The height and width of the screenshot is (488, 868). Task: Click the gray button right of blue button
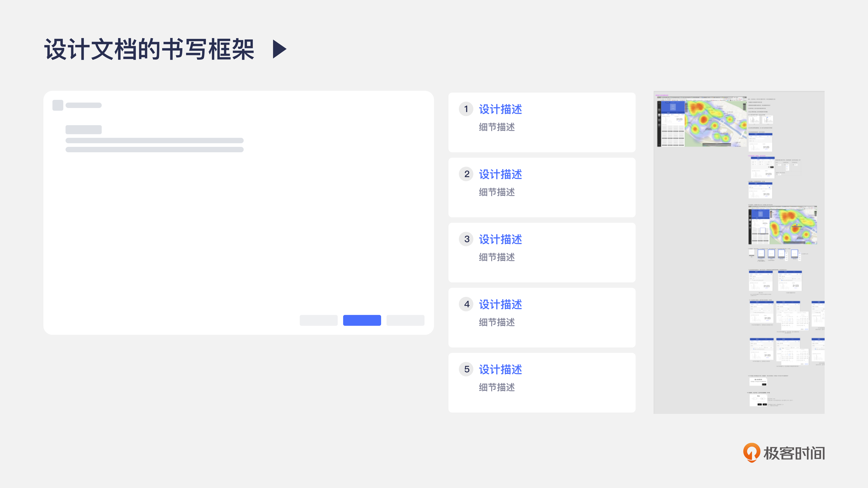[405, 320]
